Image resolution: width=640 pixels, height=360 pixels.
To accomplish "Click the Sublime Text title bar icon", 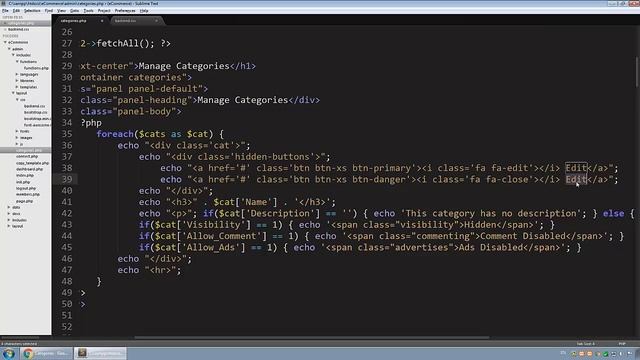I will tap(3, 3).
